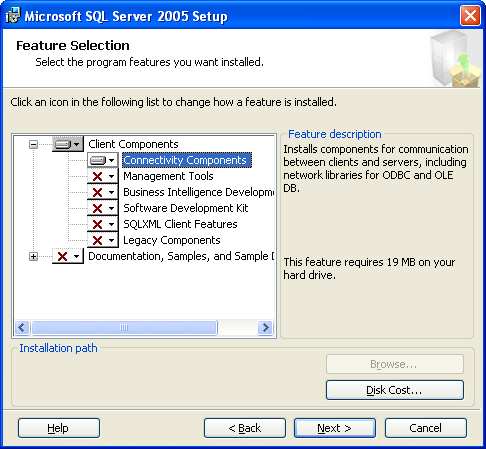Click the red X icon beside Management Tools

[97, 176]
